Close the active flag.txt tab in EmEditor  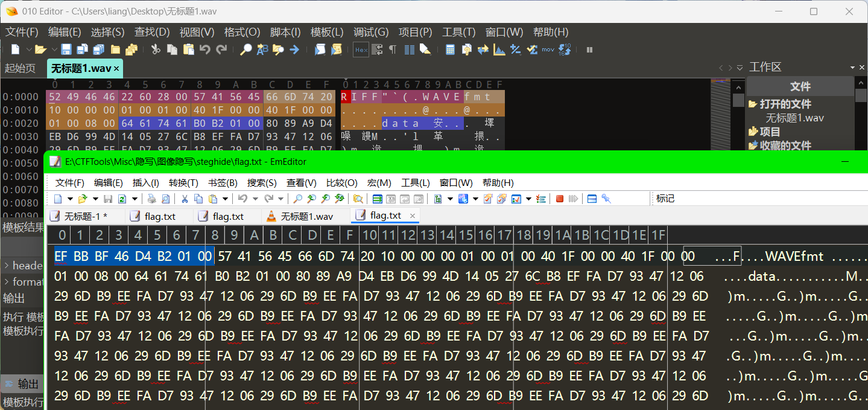coord(413,216)
